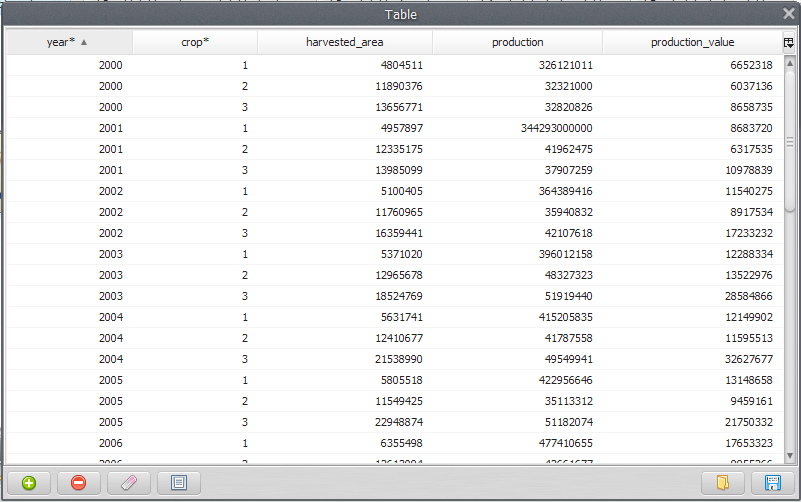Click the green add row button
This screenshot has width=801, height=502.
29,483
